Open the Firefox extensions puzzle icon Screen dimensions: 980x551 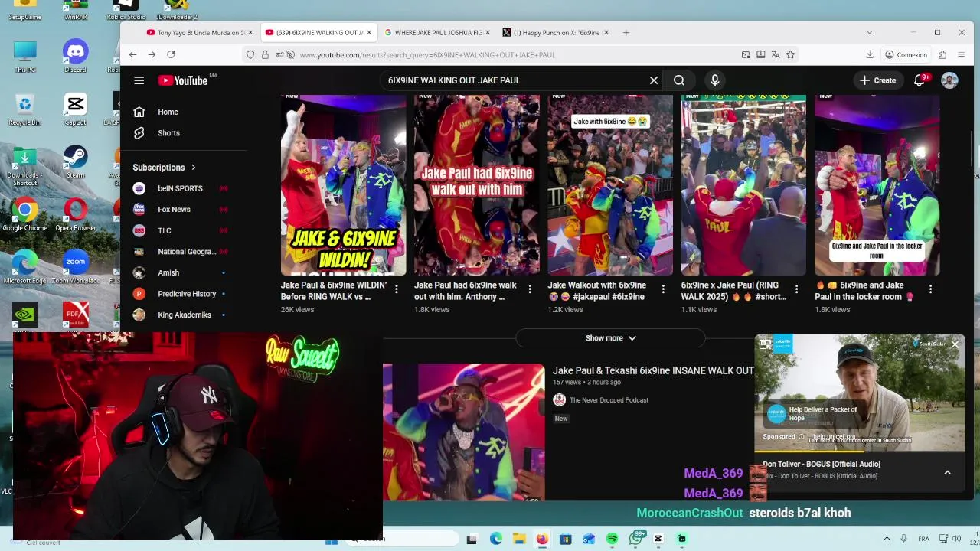click(942, 54)
